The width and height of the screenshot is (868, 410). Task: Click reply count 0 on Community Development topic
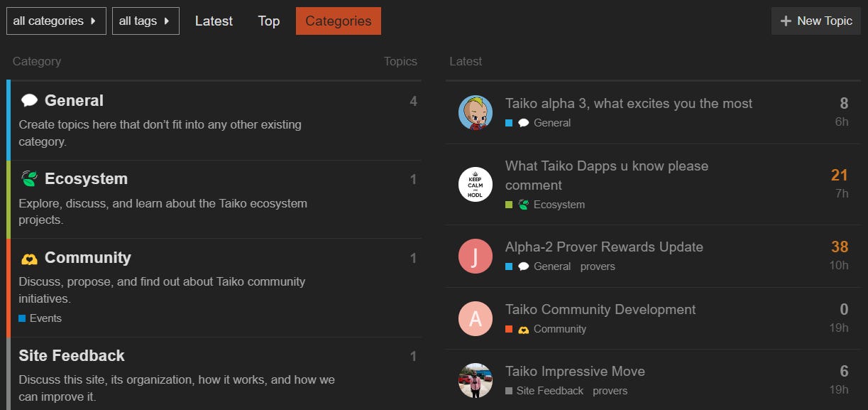(x=844, y=310)
